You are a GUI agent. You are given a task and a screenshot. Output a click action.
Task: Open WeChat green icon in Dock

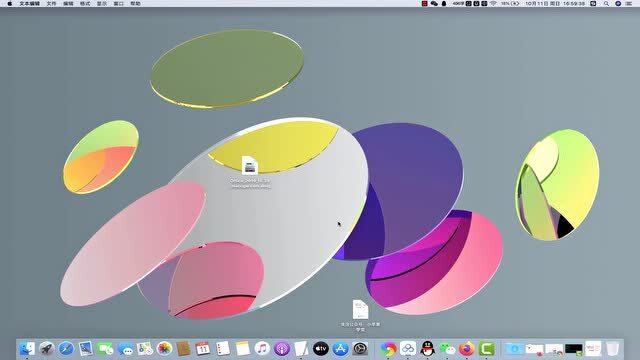point(447,349)
